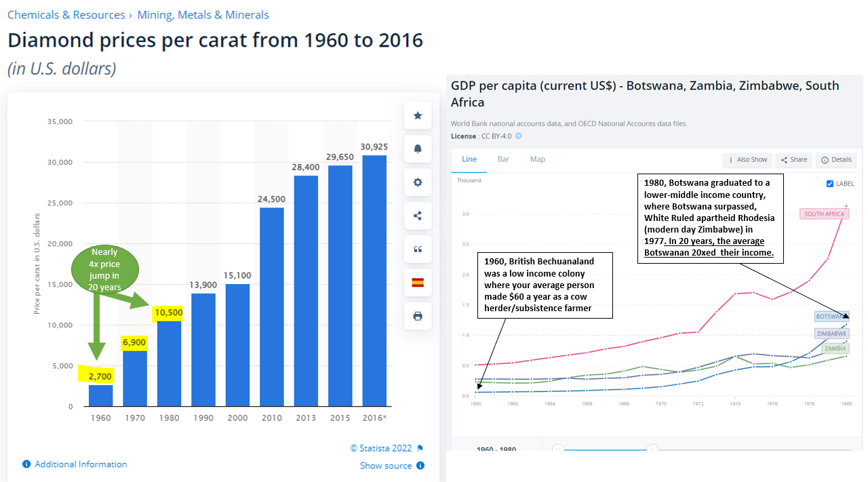The height and width of the screenshot is (482, 868).
Task: Open the Details panel on the GDP chart
Action: pyautogui.click(x=835, y=159)
